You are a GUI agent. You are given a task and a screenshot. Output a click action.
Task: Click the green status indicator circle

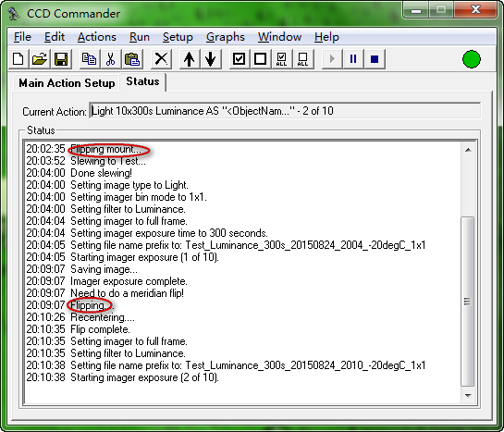[x=472, y=59]
